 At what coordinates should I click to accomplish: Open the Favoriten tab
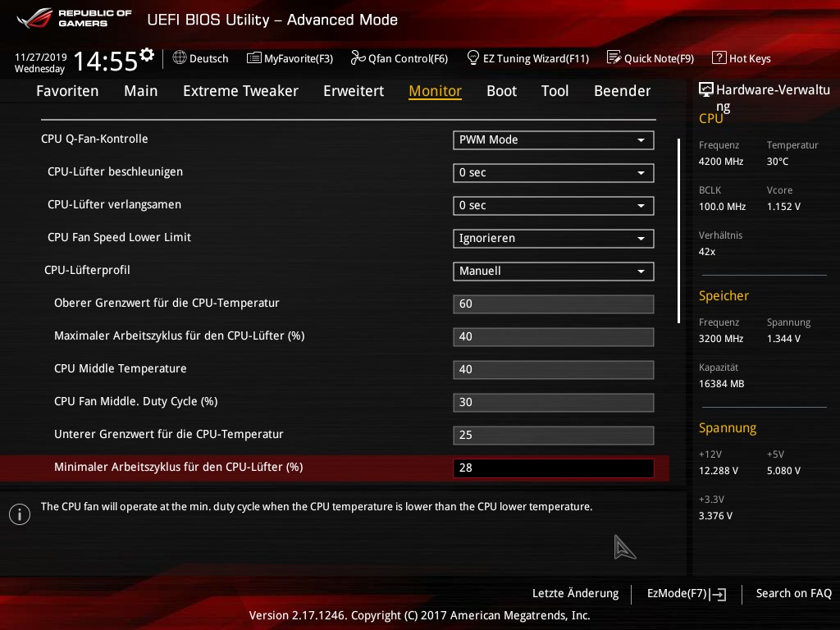(67, 91)
